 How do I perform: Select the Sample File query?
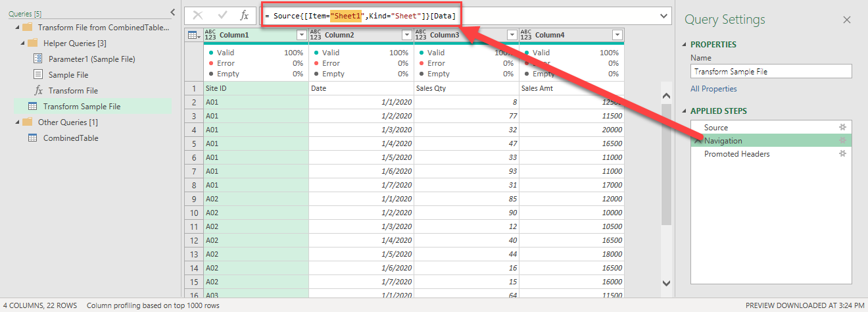point(68,75)
